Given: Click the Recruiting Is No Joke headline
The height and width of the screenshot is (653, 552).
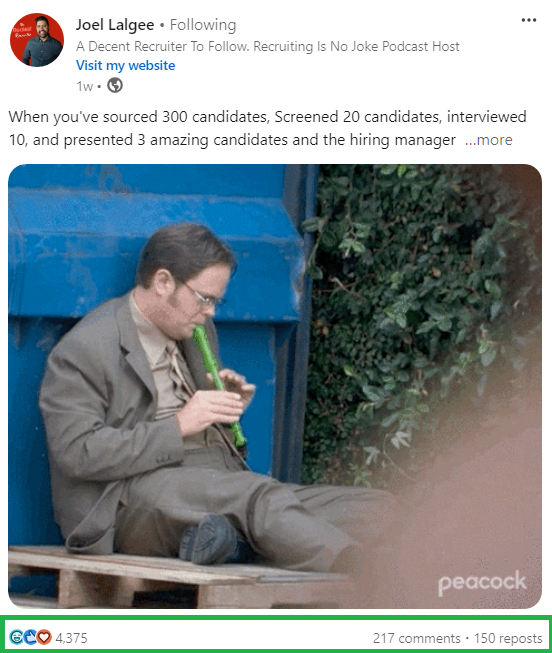Looking at the screenshot, I should click(267, 46).
